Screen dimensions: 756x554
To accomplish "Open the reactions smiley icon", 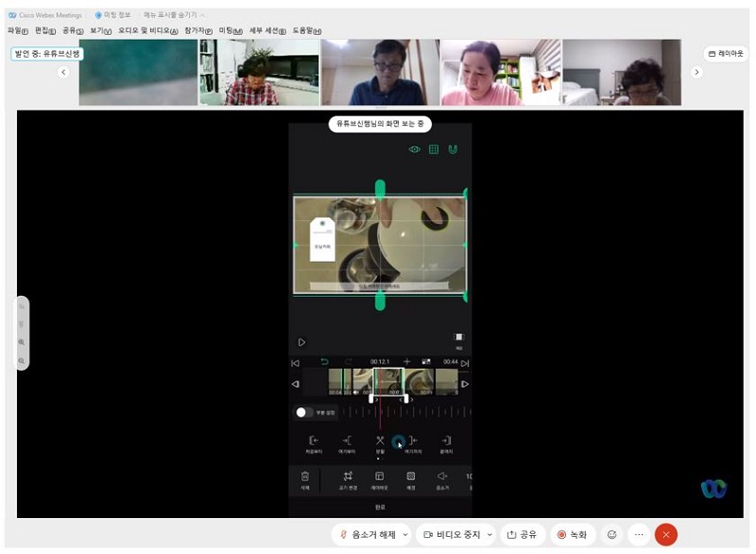I will [611, 535].
